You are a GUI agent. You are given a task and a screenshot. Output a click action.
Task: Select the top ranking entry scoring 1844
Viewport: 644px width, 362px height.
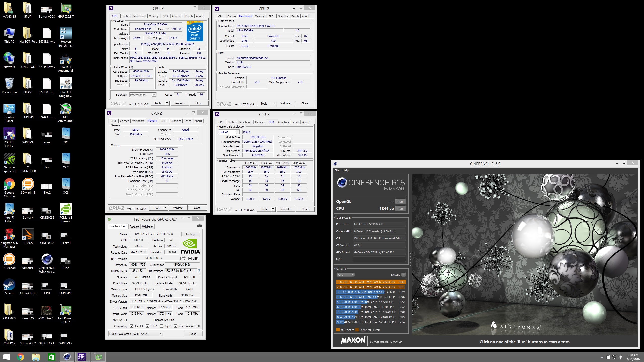tap(371, 282)
